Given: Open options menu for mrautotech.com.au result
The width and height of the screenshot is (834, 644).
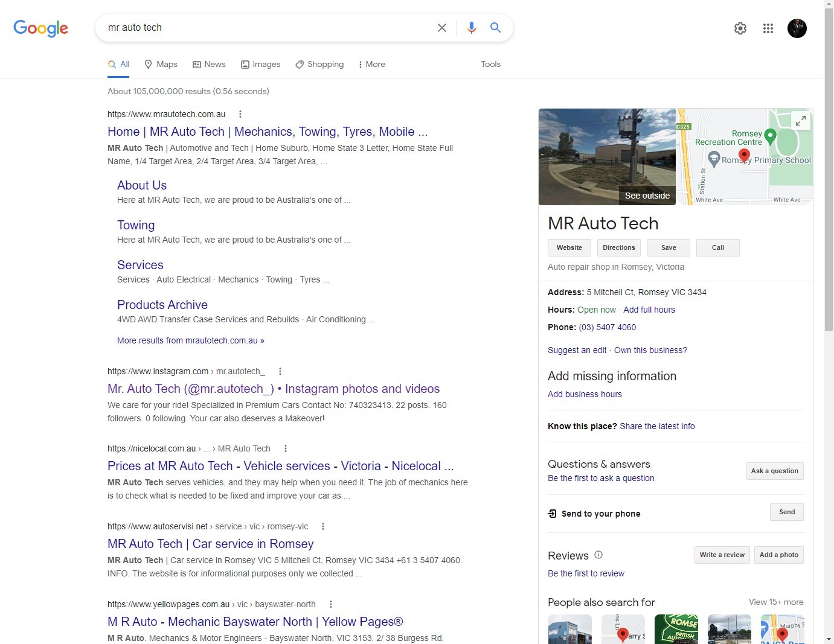Looking at the screenshot, I should pyautogui.click(x=240, y=114).
